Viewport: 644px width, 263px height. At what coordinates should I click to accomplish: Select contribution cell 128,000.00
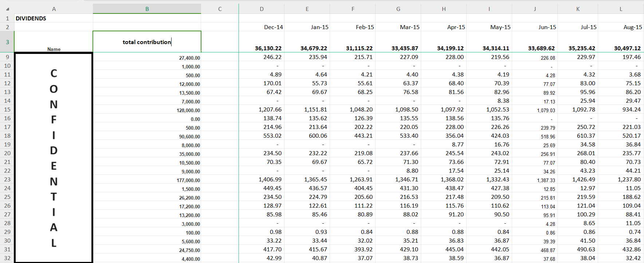pos(147,109)
